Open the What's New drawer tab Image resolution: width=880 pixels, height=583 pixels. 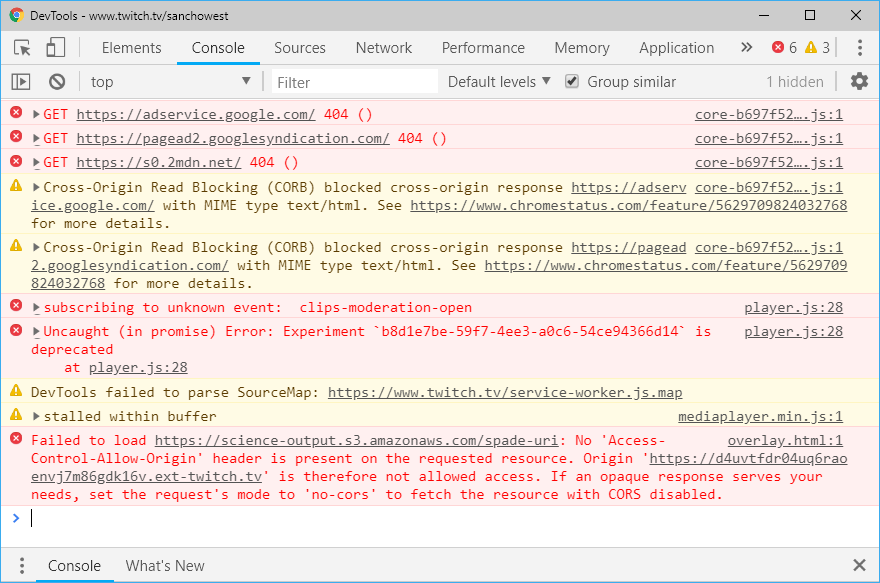165,566
